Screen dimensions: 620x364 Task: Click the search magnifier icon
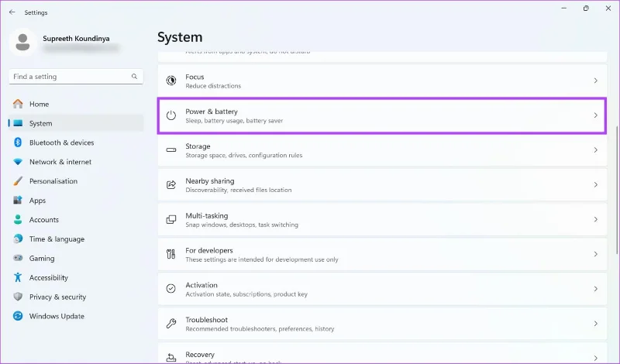(134, 76)
